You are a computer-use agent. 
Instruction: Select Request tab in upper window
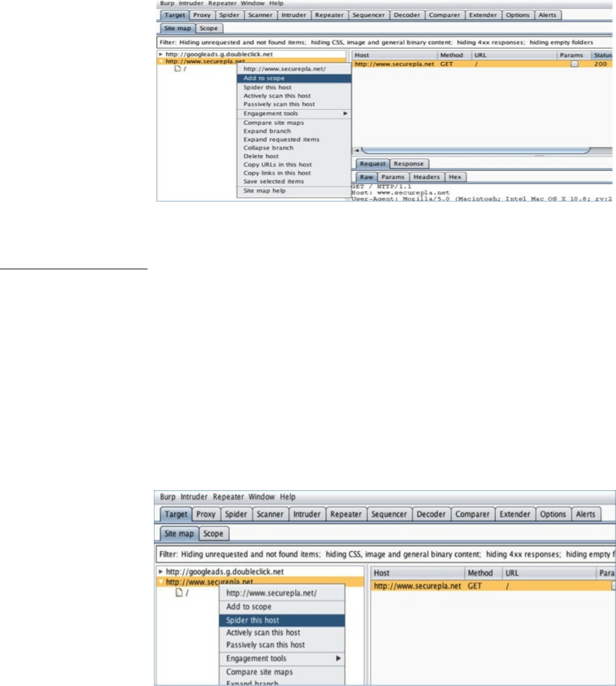(372, 163)
